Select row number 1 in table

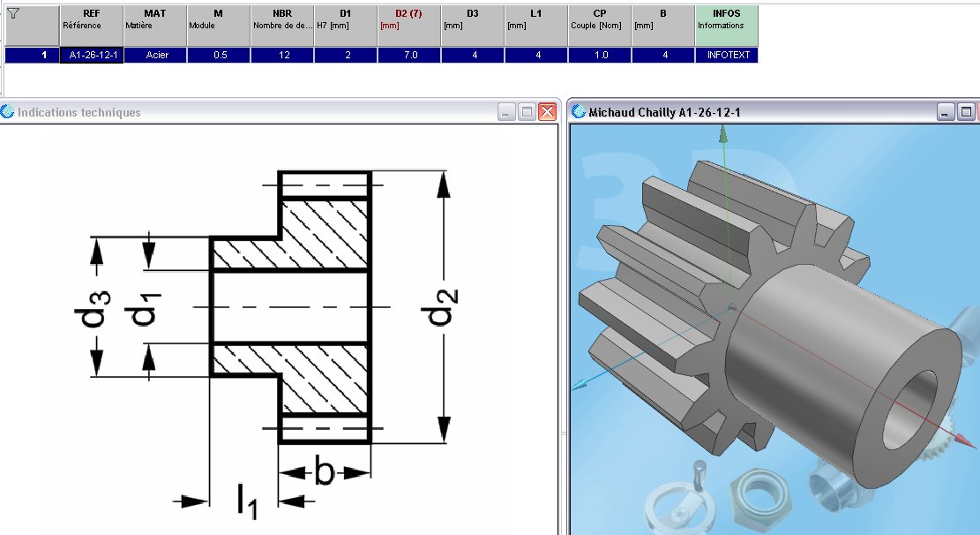click(32, 55)
